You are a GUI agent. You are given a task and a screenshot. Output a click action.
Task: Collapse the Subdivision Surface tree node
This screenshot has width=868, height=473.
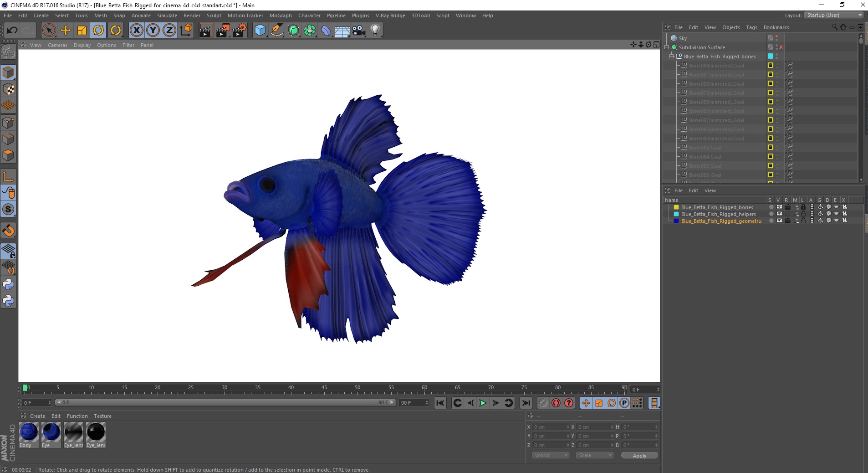667,47
